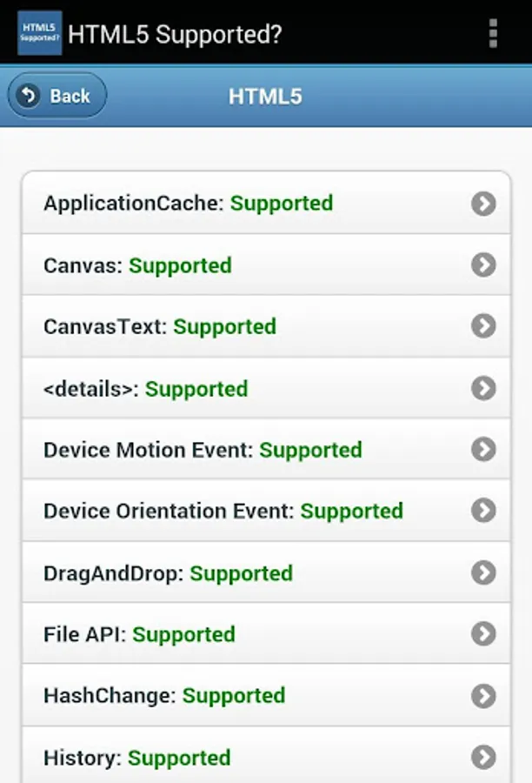This screenshot has height=783, width=532.
Task: Tap the HTML5 header title
Action: click(265, 96)
